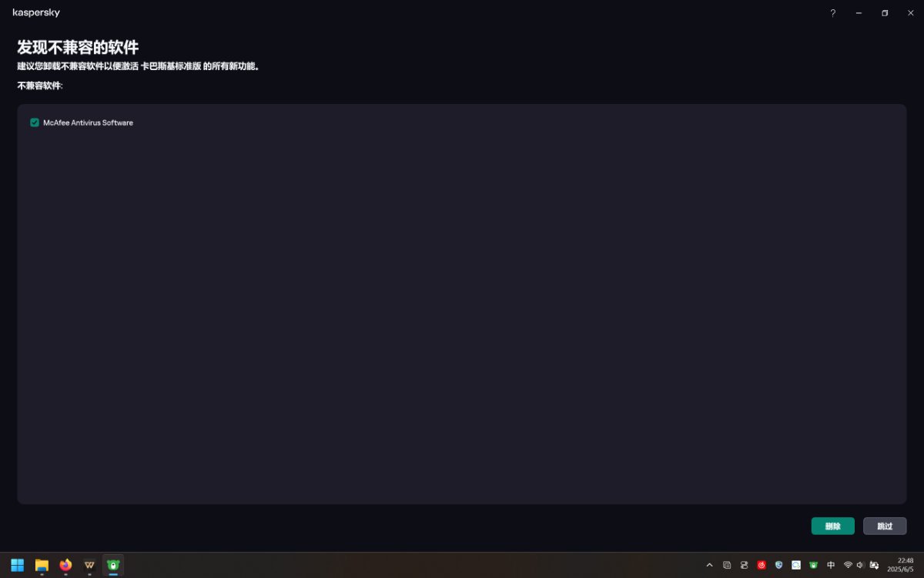Open File Explorer from the taskbar
Image resolution: width=924 pixels, height=578 pixels.
point(42,565)
